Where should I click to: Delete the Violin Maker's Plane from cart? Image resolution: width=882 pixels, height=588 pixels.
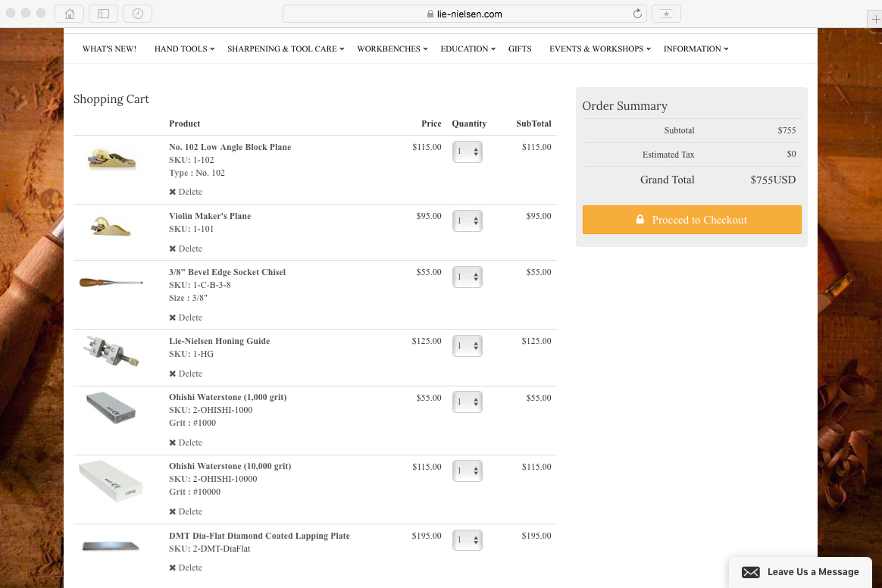(186, 249)
